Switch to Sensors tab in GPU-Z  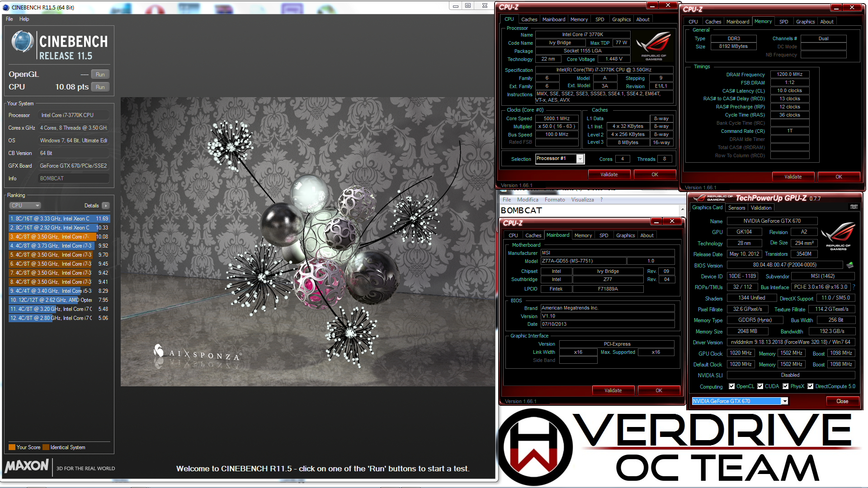[736, 208]
